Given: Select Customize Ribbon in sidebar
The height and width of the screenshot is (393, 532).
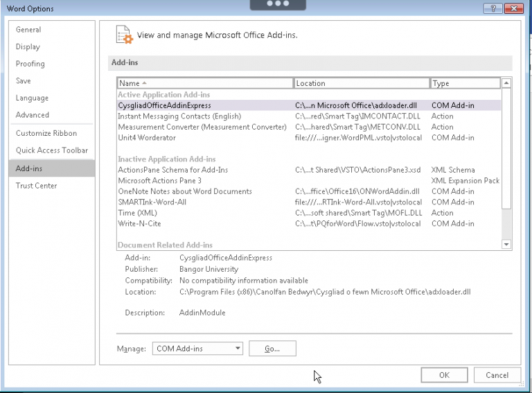Looking at the screenshot, I should click(46, 133).
